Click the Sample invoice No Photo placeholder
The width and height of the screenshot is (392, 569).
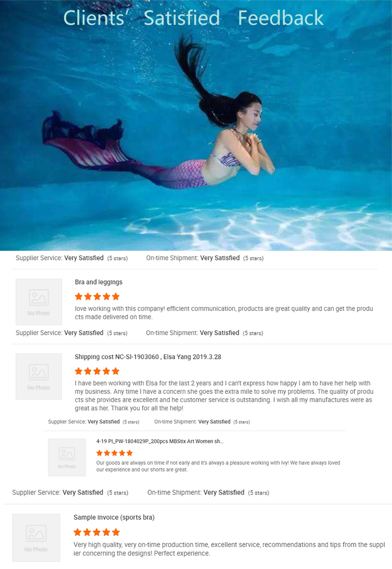pyautogui.click(x=36, y=538)
